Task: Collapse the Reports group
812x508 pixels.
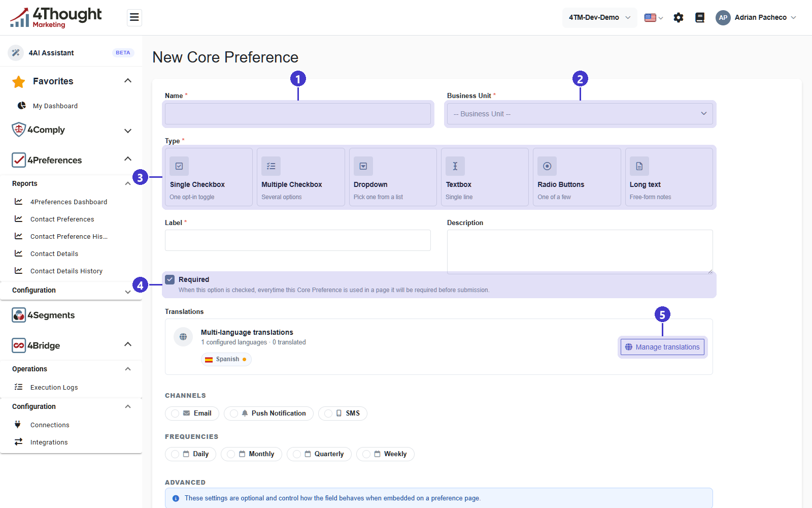Action: coord(128,183)
